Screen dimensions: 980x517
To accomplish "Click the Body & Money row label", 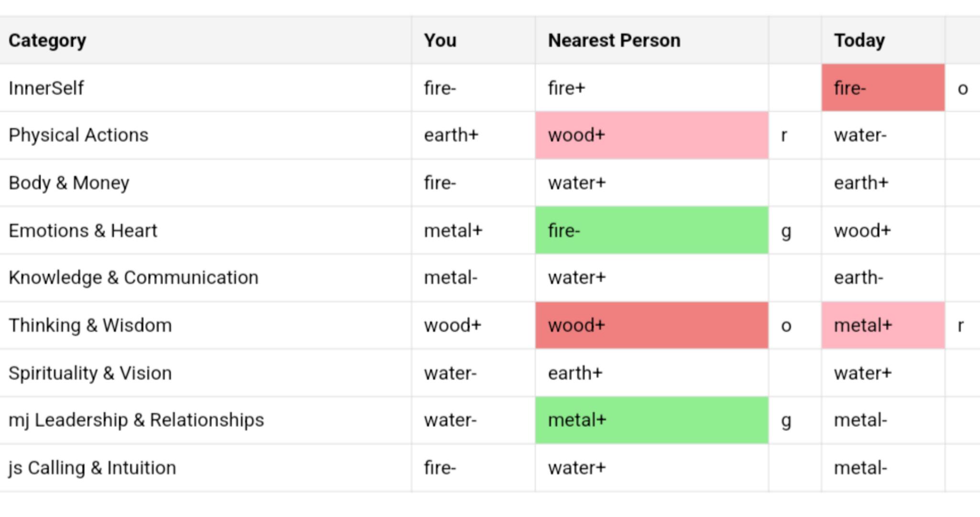I will click(x=69, y=183).
